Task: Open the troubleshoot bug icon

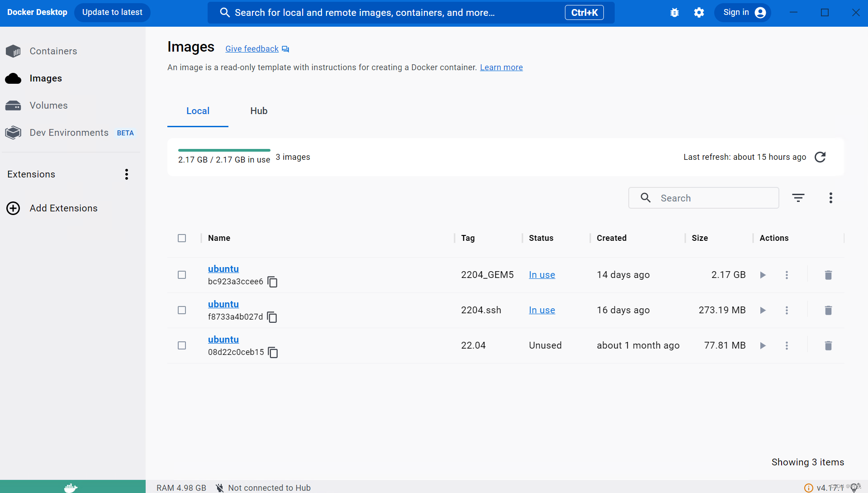Action: tap(674, 13)
